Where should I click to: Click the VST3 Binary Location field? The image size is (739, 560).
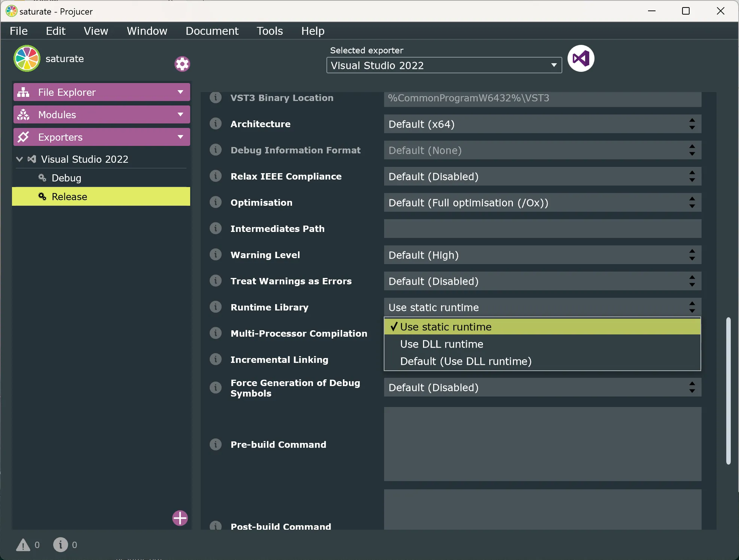(542, 99)
